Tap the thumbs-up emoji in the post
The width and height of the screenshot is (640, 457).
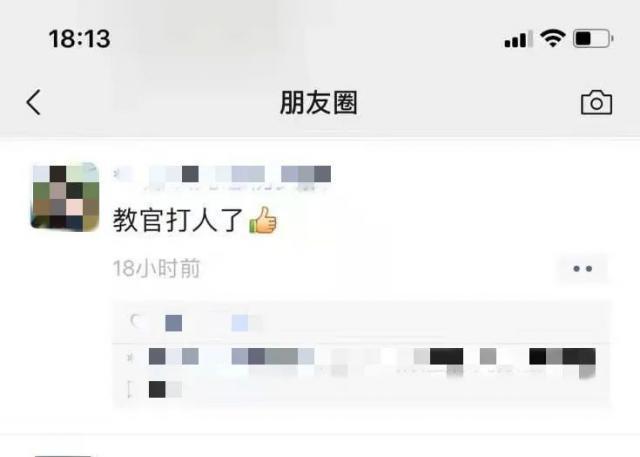tap(263, 220)
